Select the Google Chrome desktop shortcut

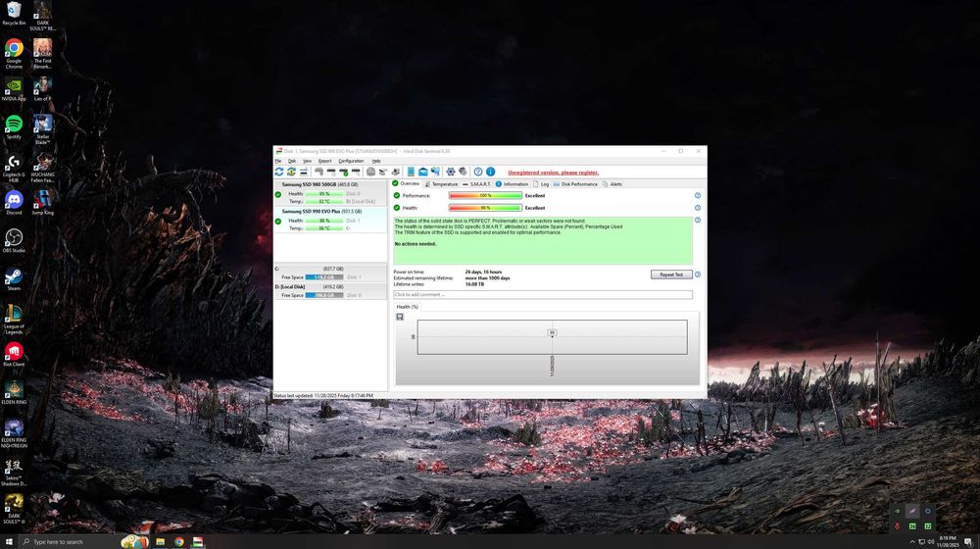(14, 53)
